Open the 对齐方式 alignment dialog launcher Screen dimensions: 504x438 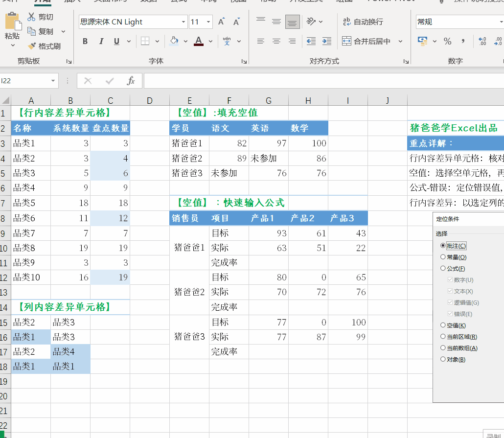pos(406,61)
